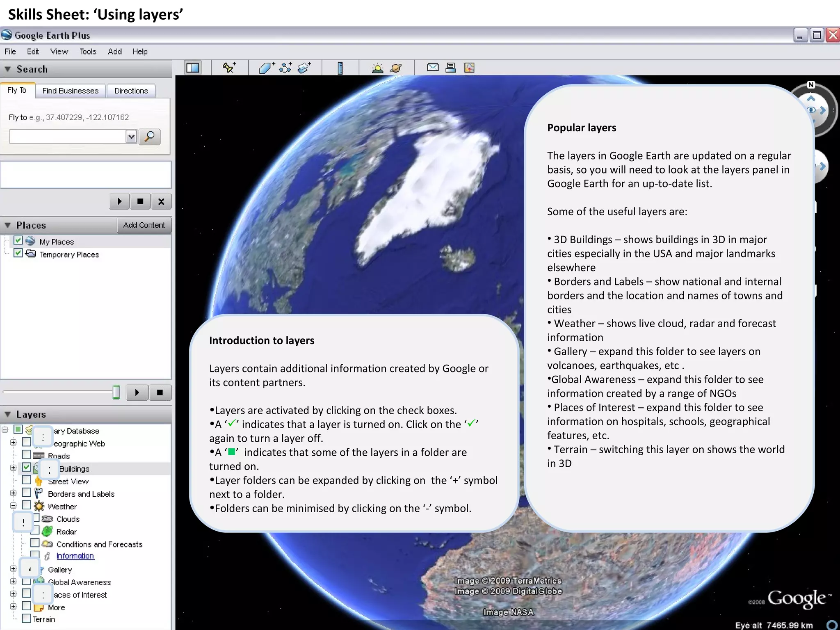Click the magnifier search button
This screenshot has width=840, height=630.
click(150, 137)
